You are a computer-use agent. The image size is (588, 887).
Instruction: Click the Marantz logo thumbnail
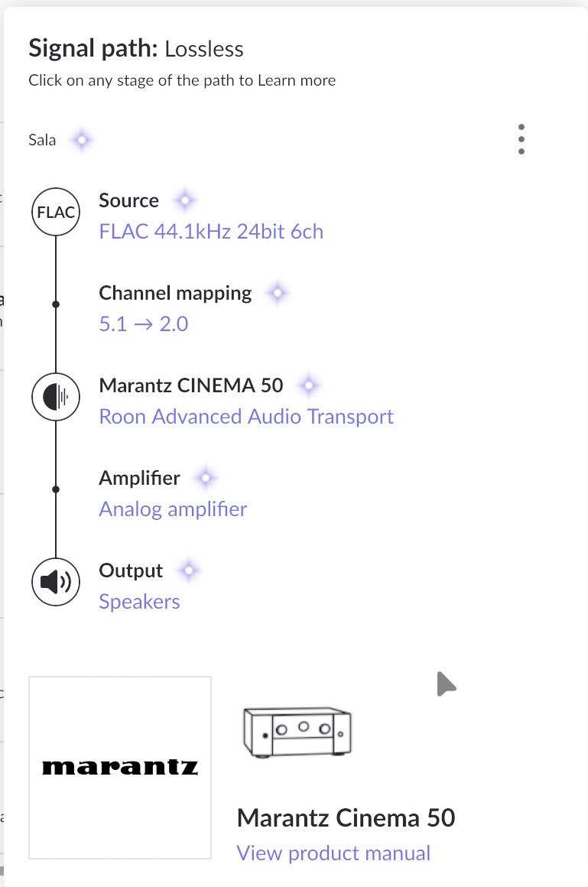point(120,767)
